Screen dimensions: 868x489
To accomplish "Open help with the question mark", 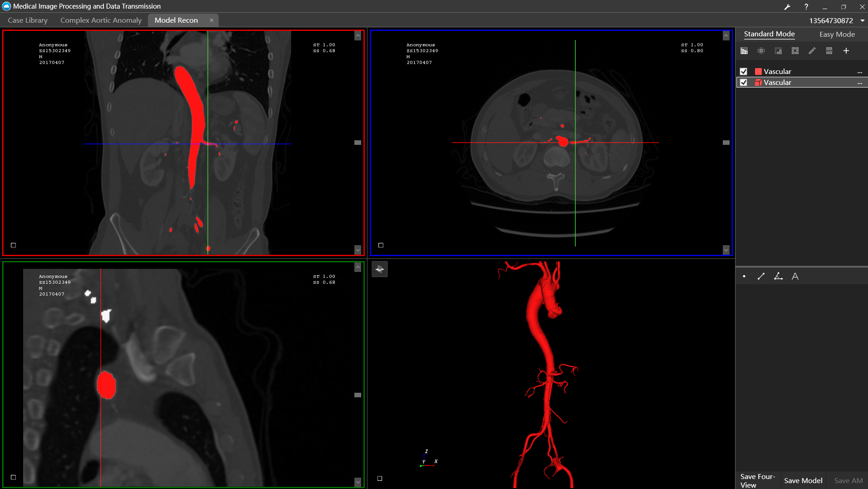I will 806,7.
